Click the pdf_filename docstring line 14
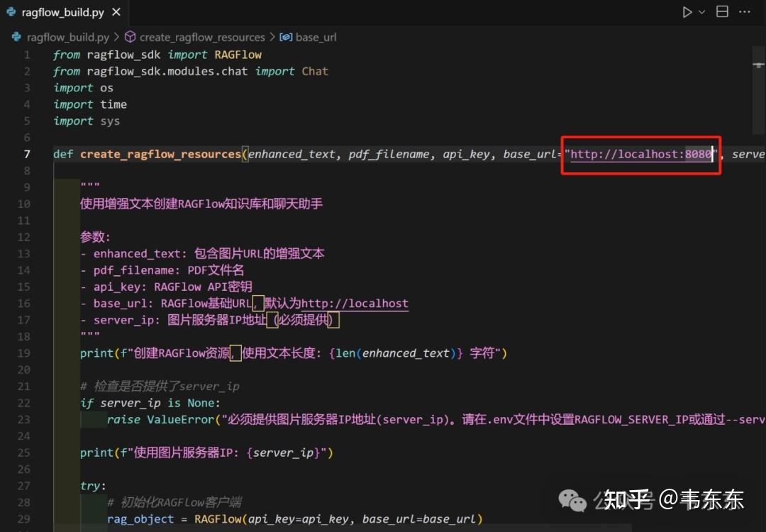The width and height of the screenshot is (766, 532). pyautogui.click(x=162, y=270)
